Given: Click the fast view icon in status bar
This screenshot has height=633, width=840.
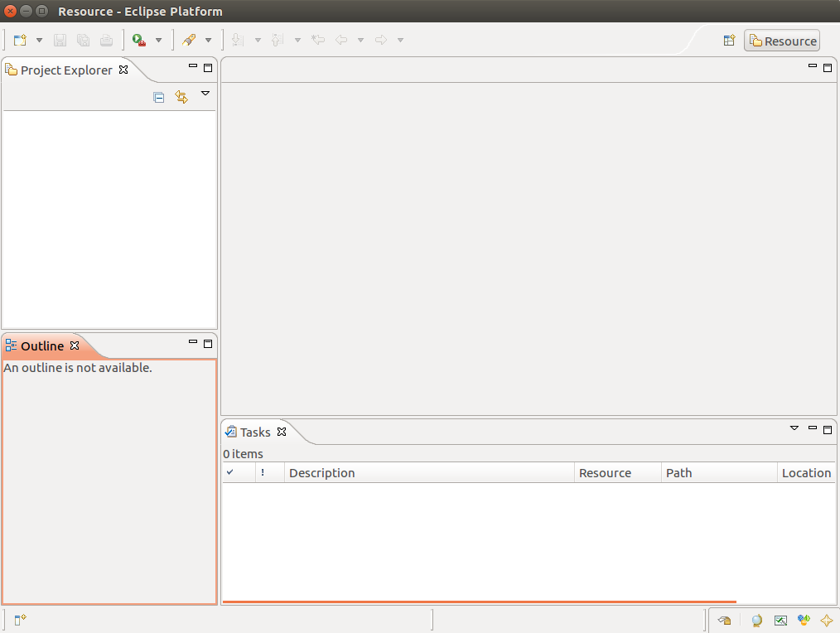Looking at the screenshot, I should tap(21, 620).
